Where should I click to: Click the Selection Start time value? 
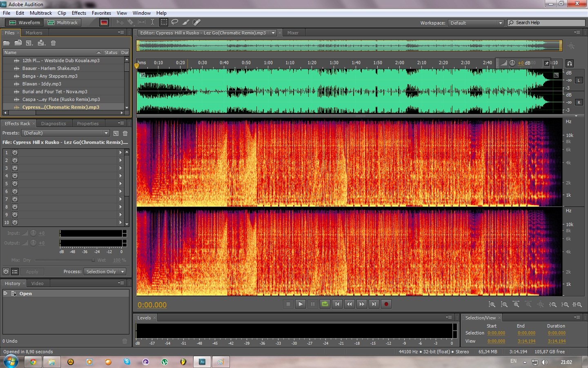coord(496,333)
